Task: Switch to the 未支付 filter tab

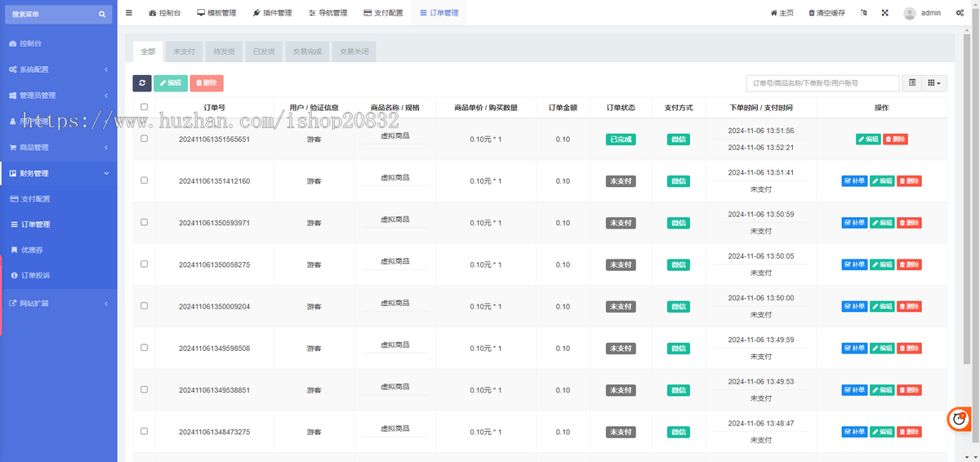Action: (x=184, y=51)
